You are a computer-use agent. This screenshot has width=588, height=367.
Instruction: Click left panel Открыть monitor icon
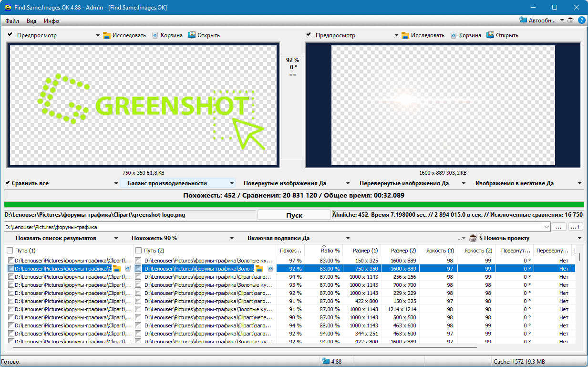pyautogui.click(x=192, y=35)
